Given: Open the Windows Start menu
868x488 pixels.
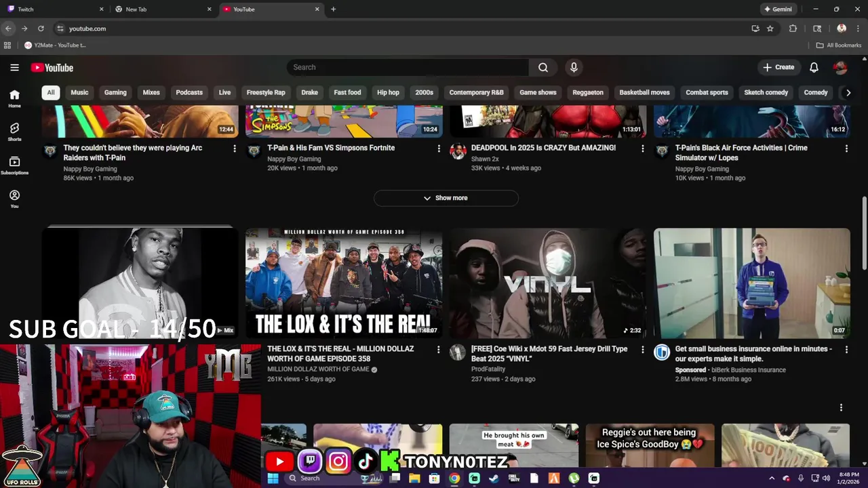Looking at the screenshot, I should click(273, 478).
